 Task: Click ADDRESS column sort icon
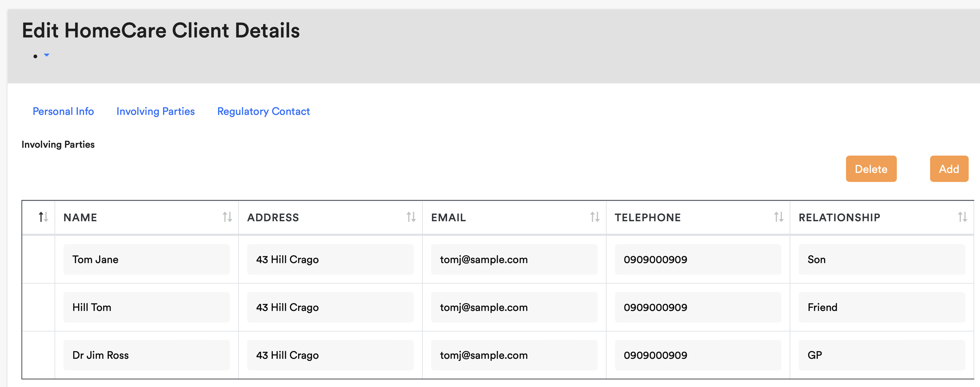point(411,217)
